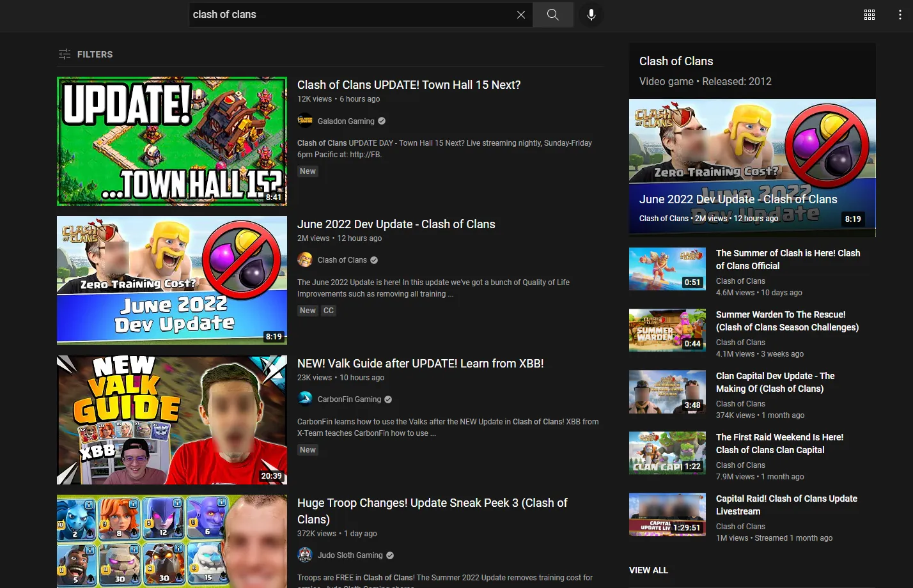This screenshot has height=588, width=913.
Task: Click the CC badge on June 2022 video
Action: 329,311
